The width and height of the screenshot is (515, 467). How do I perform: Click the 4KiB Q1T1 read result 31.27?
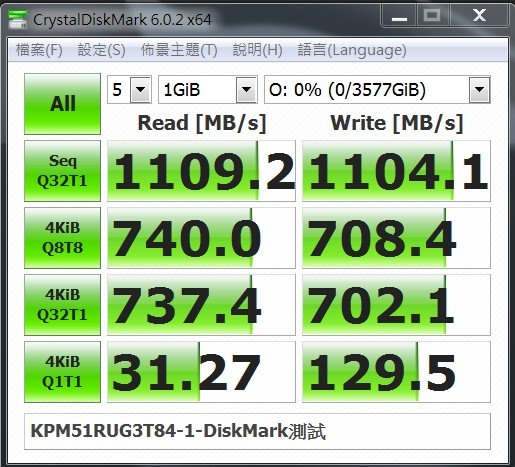[x=201, y=372]
